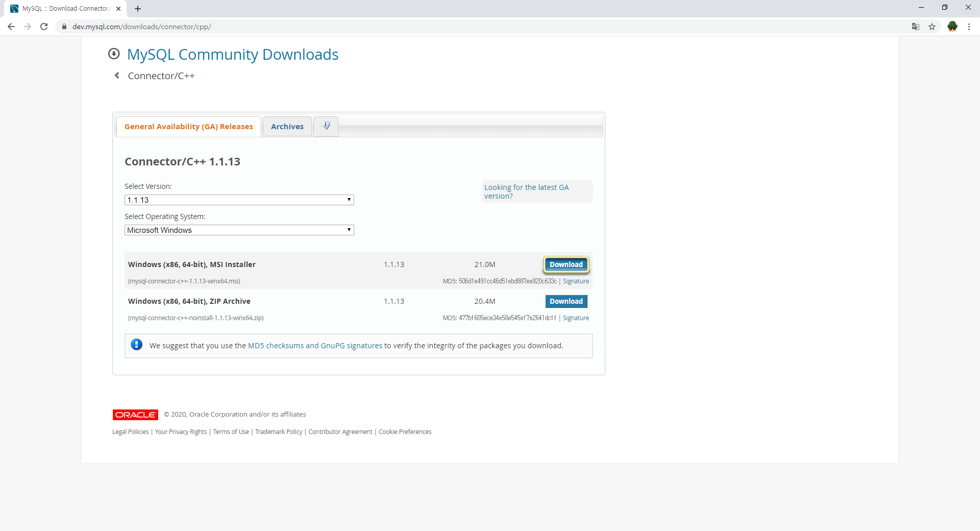
Task: Open Signature link for MSI Installer
Action: pyautogui.click(x=576, y=281)
